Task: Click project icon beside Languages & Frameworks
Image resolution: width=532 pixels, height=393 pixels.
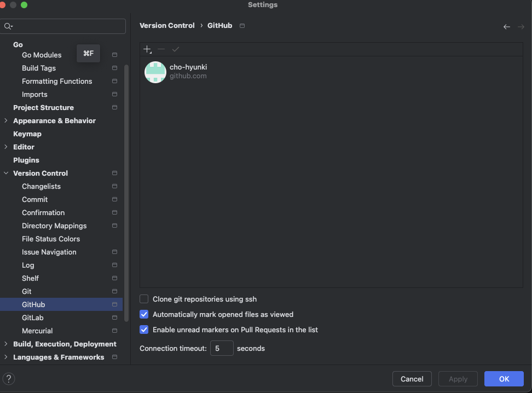Action: [115, 357]
